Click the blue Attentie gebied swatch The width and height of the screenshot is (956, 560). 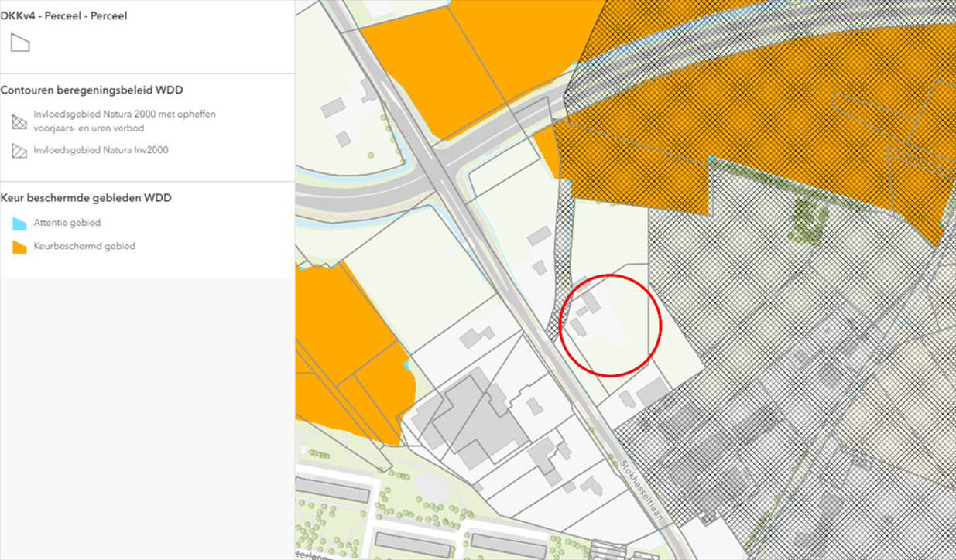coord(20,224)
